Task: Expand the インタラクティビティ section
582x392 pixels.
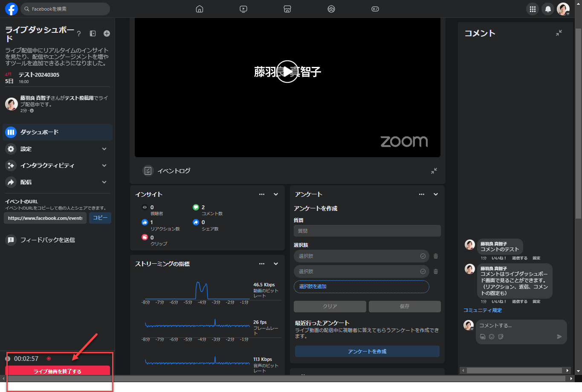Action: pos(58,165)
